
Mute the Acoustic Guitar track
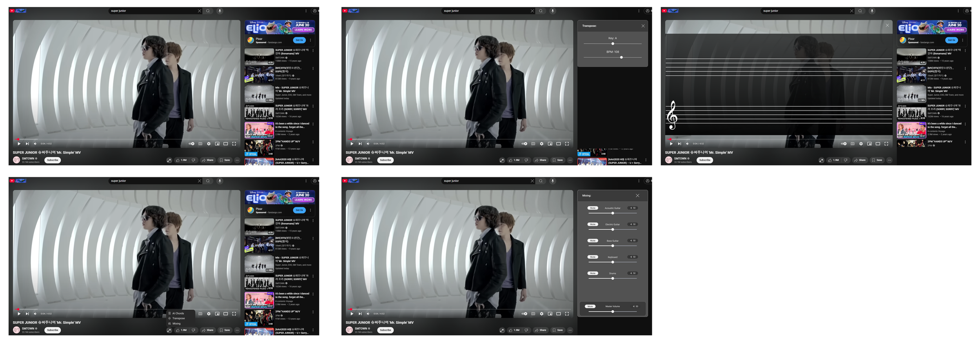pyautogui.click(x=593, y=208)
